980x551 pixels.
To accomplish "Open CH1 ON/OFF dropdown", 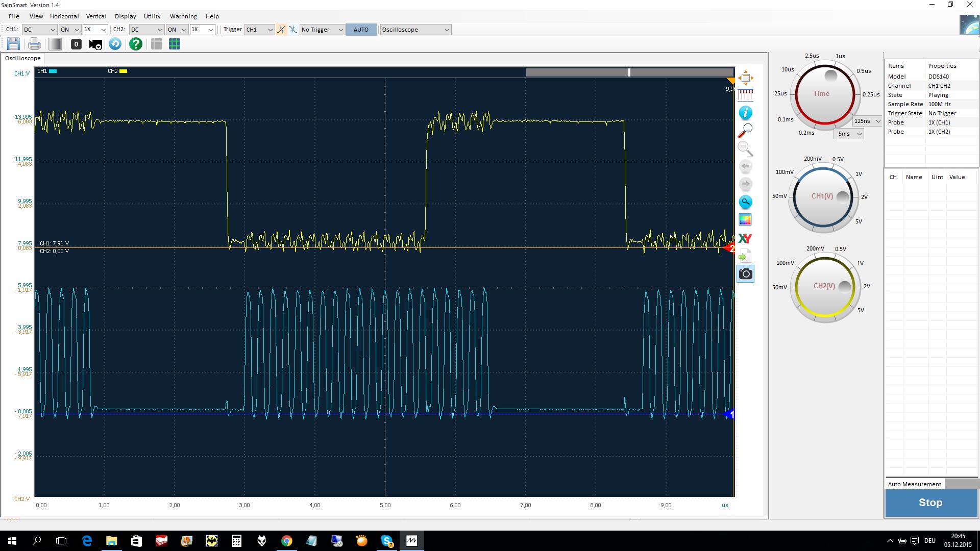I will tap(70, 30).
